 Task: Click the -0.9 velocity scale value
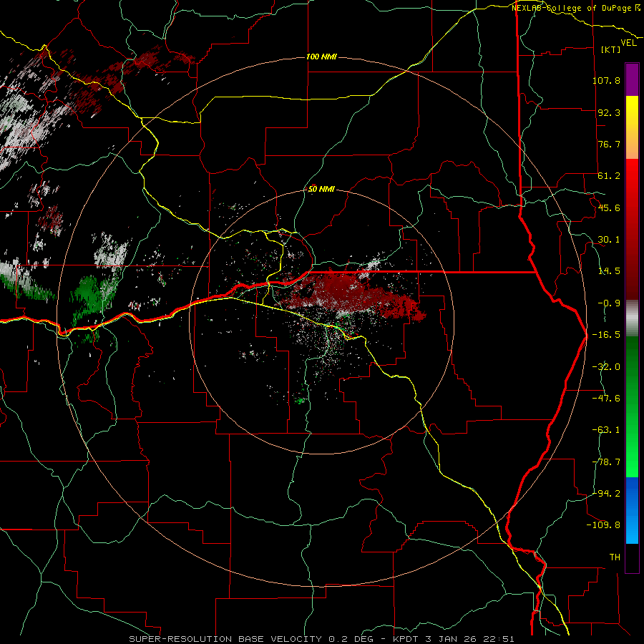pyautogui.click(x=609, y=303)
